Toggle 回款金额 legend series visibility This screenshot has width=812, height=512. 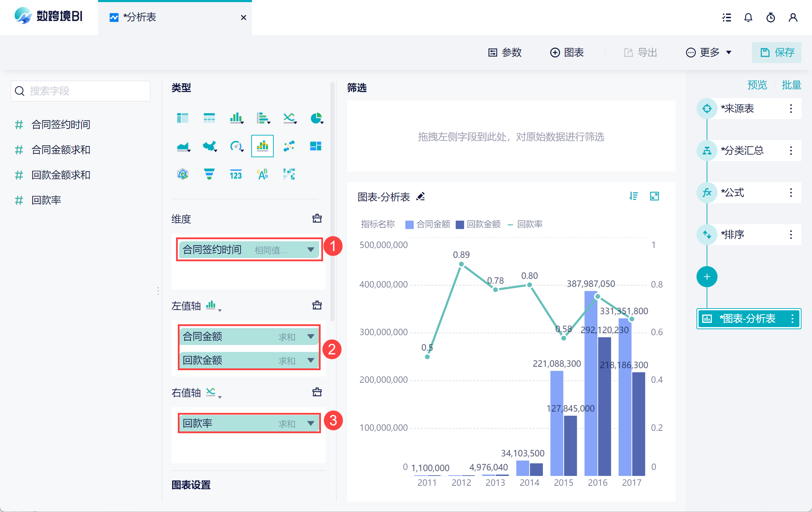(x=478, y=224)
